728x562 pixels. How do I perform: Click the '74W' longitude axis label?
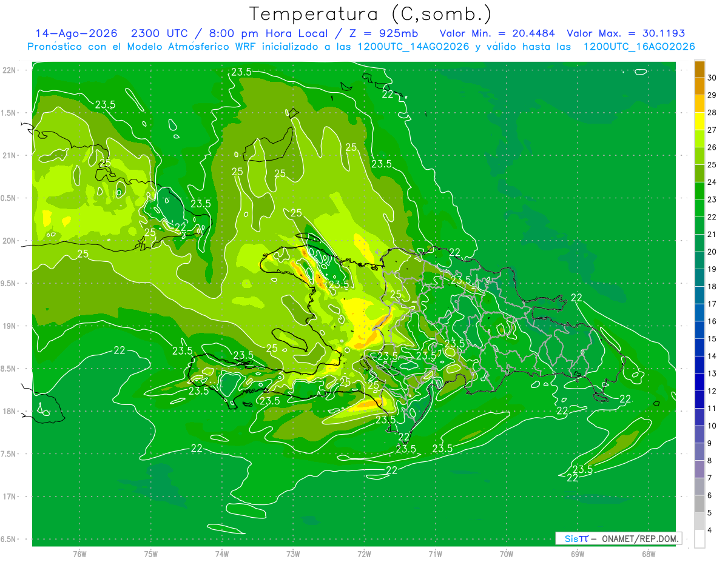coord(221,554)
